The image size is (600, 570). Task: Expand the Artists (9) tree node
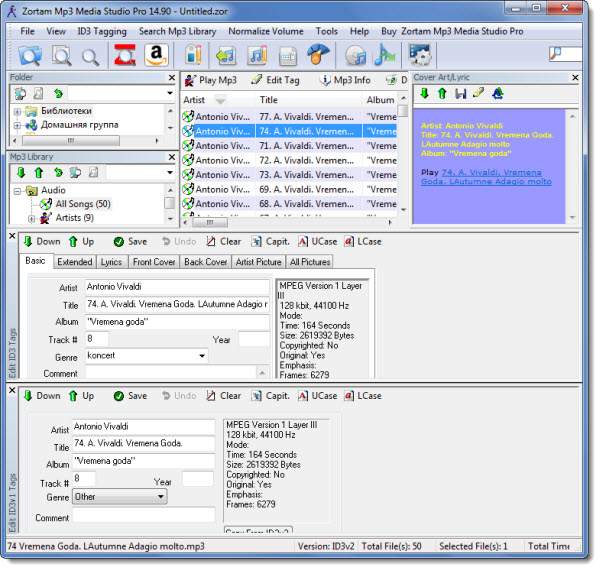click(x=32, y=218)
